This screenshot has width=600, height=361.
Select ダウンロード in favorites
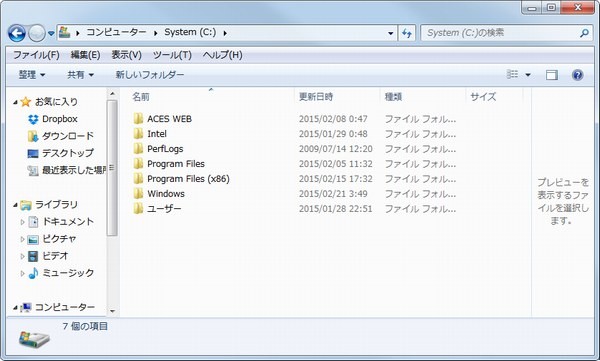click(68, 136)
